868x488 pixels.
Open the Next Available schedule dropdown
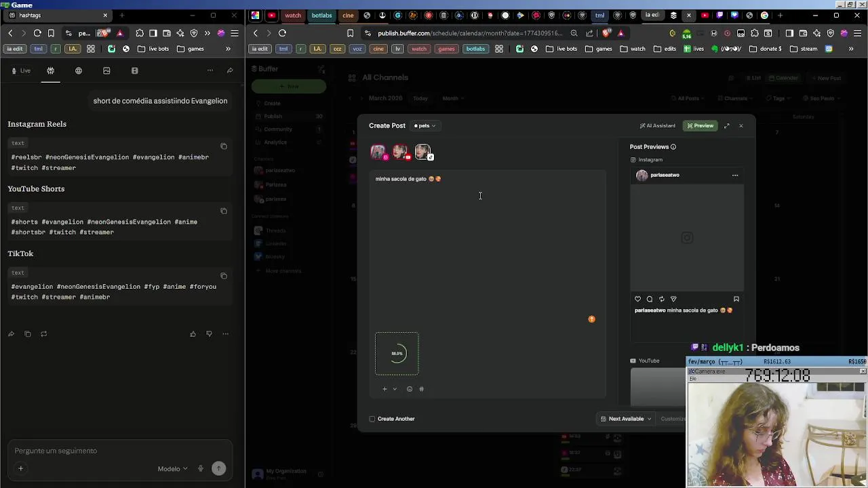tap(626, 419)
